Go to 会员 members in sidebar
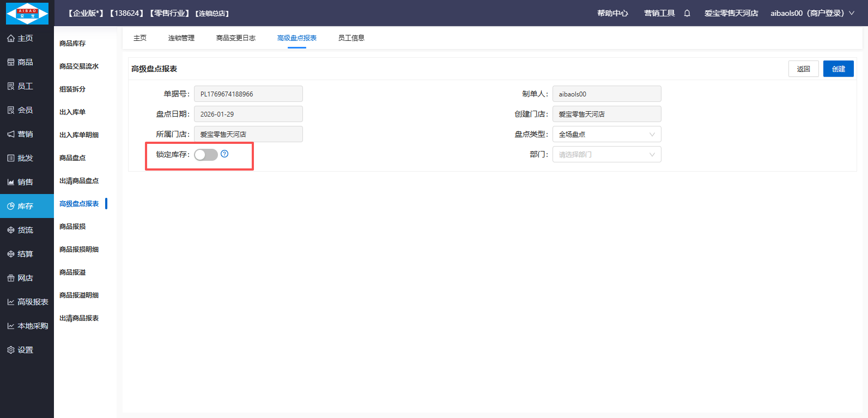The width and height of the screenshot is (868, 418). coord(20,110)
